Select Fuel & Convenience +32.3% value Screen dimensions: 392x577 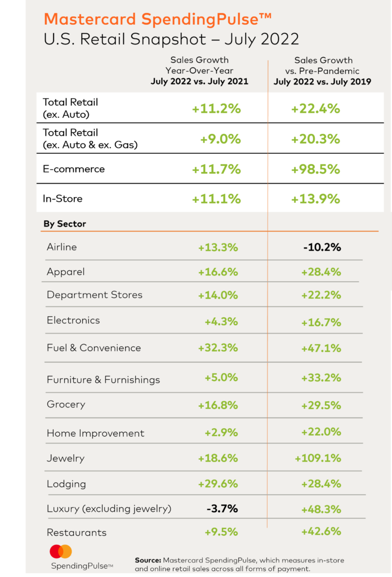click(x=218, y=348)
